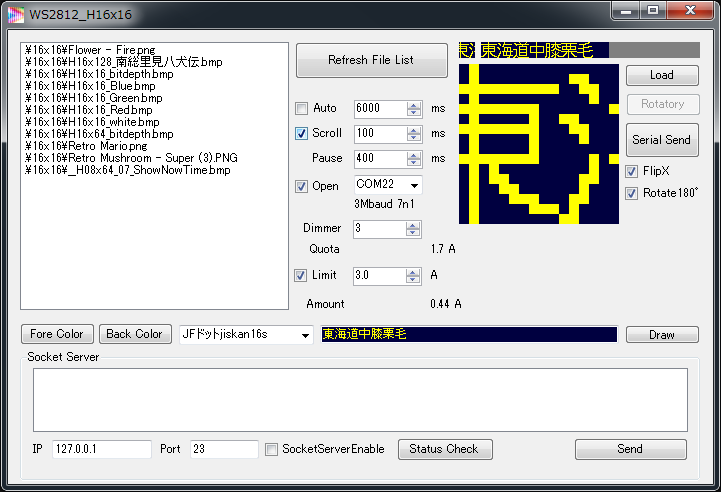This screenshot has height=492, width=721.
Task: Decrease Dimmer value with down arrow
Action: [x=412, y=233]
